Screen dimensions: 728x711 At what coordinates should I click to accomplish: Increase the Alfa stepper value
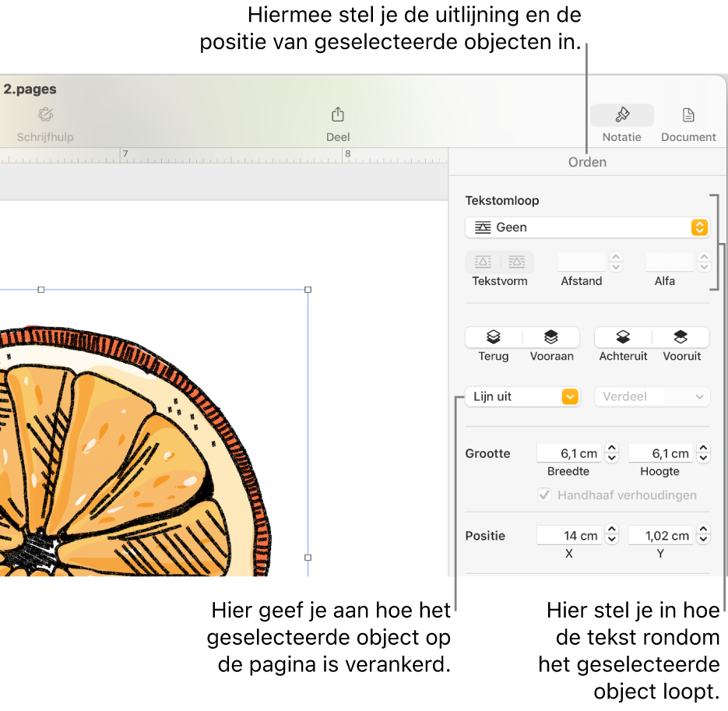coord(704,257)
